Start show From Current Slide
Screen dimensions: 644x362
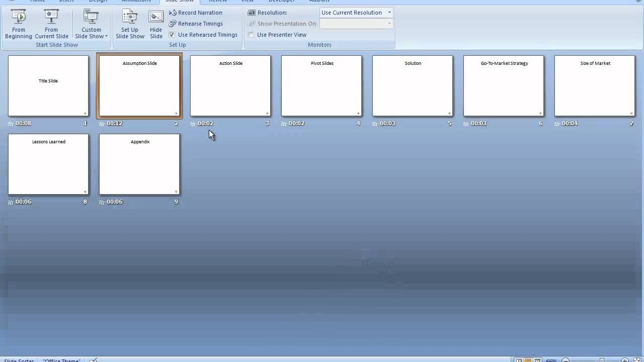coord(51,24)
